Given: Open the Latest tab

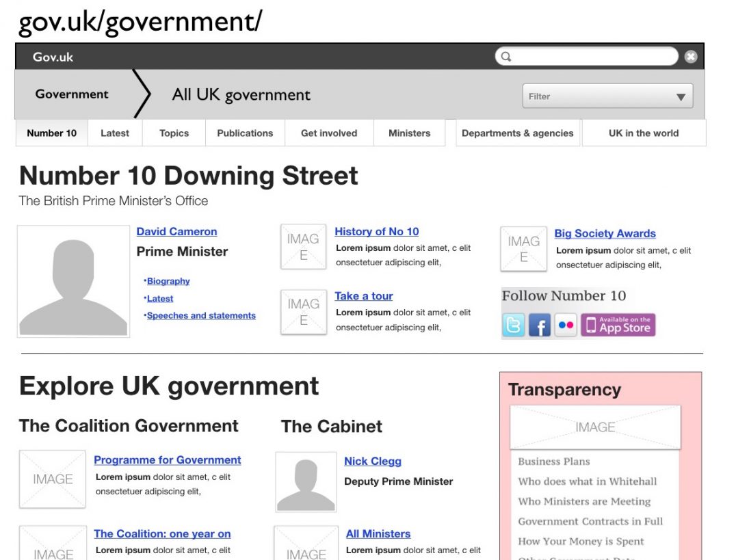Looking at the screenshot, I should [115, 133].
